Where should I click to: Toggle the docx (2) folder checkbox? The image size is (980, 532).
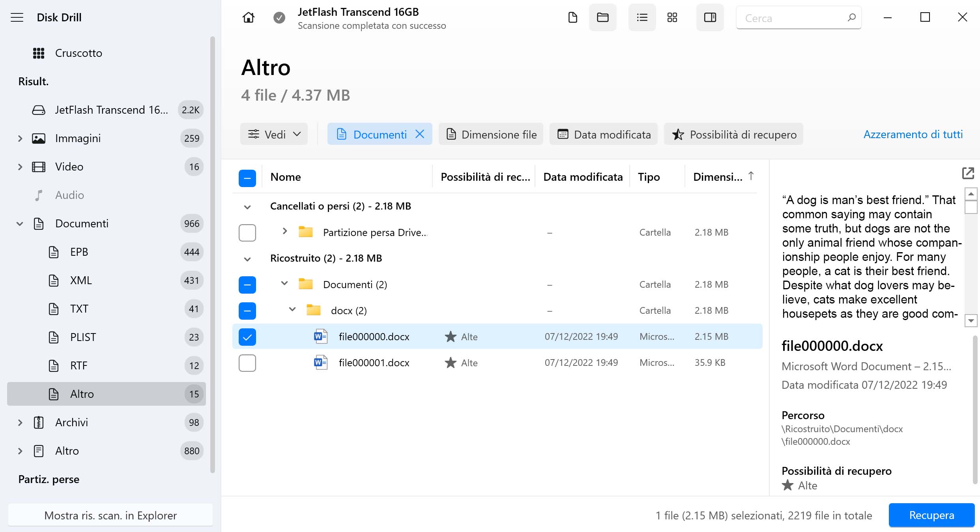pyautogui.click(x=247, y=311)
